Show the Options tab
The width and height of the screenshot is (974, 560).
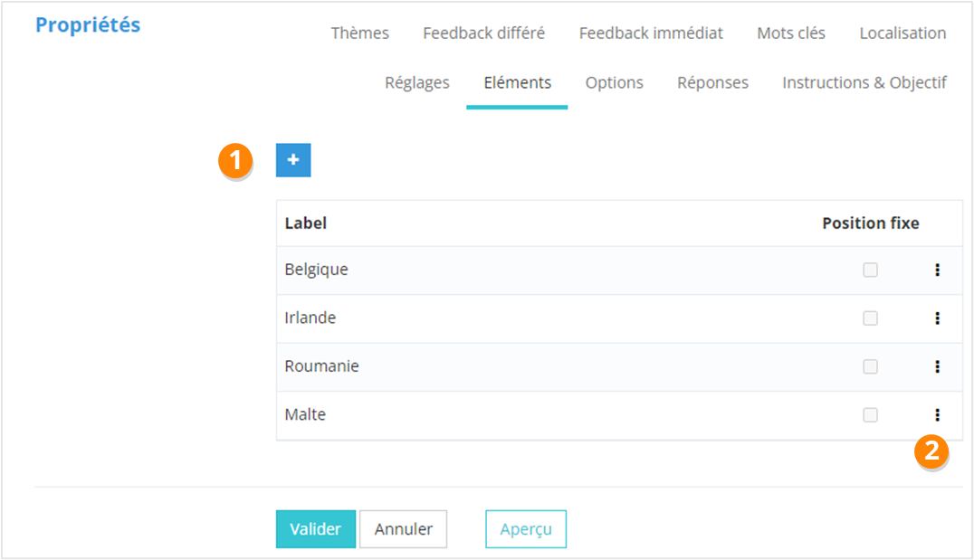(x=614, y=83)
